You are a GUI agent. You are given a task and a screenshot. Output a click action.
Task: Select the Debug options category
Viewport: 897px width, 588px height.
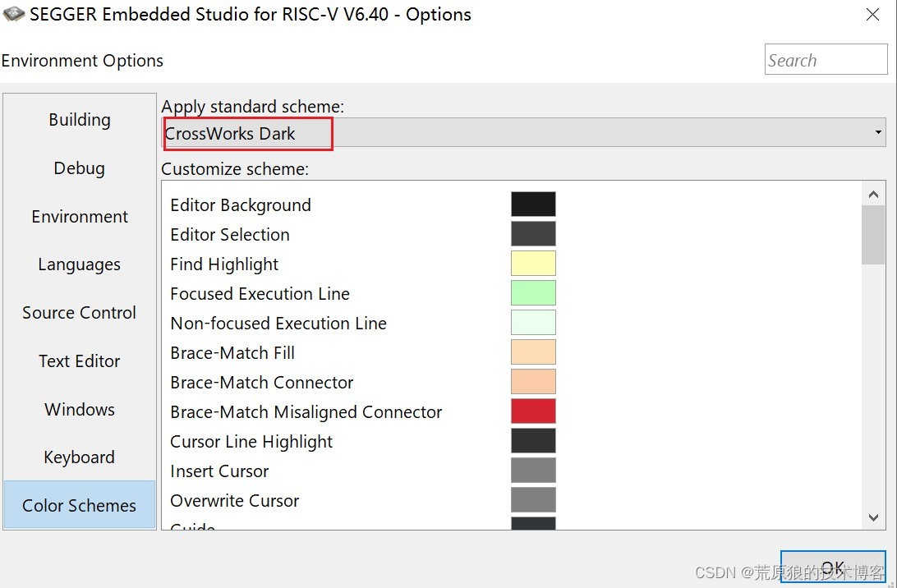click(79, 168)
